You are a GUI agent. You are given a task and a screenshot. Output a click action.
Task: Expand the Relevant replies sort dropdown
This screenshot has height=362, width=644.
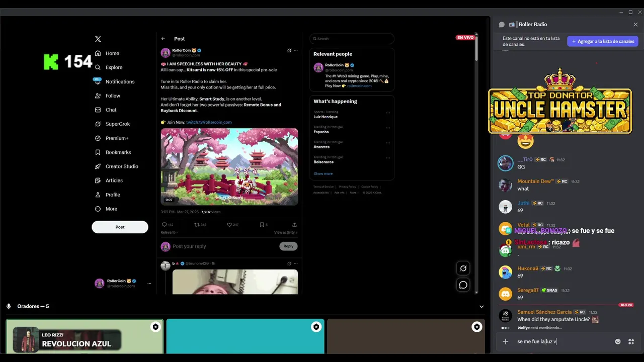[169, 232]
